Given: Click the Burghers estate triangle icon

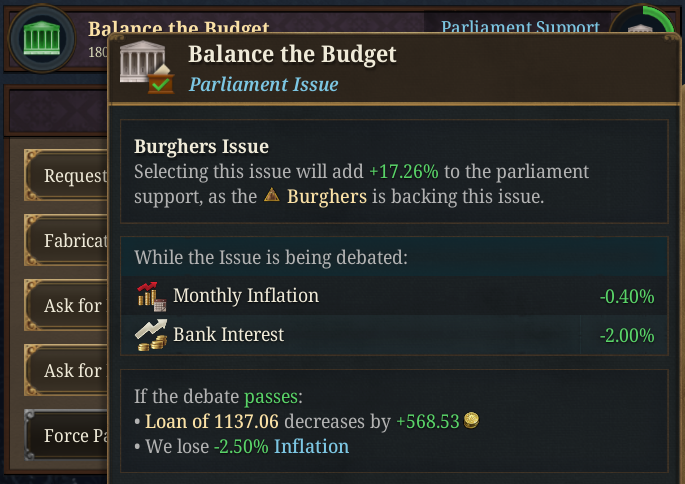Looking at the screenshot, I should coord(272,197).
